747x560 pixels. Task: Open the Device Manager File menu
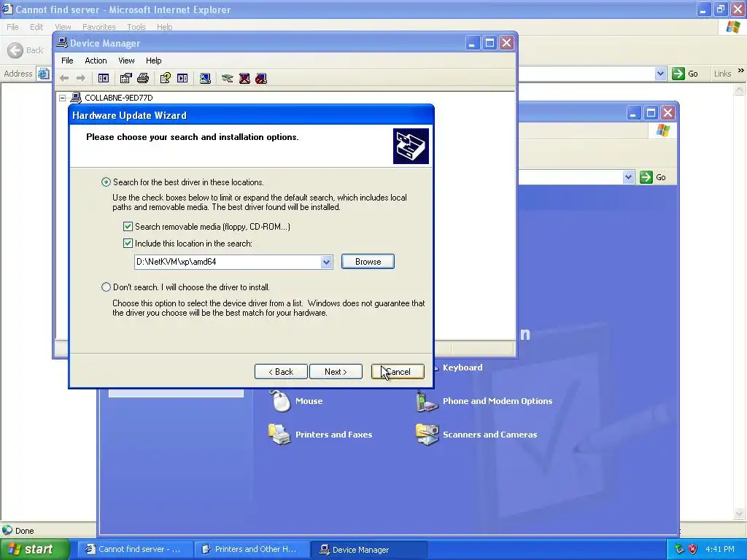click(67, 61)
